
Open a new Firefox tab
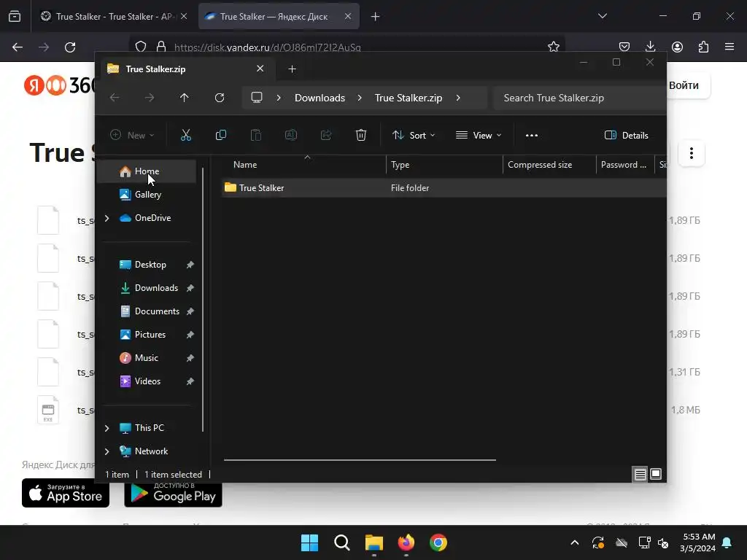point(376,17)
